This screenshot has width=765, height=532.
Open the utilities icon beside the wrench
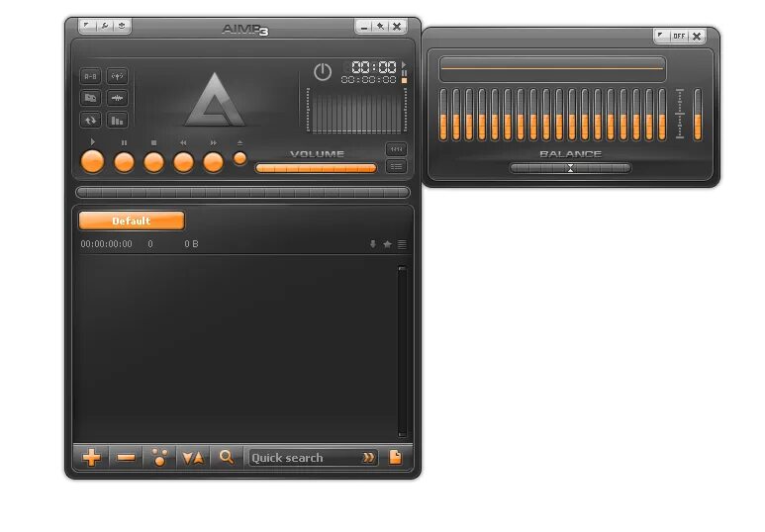coord(122,26)
